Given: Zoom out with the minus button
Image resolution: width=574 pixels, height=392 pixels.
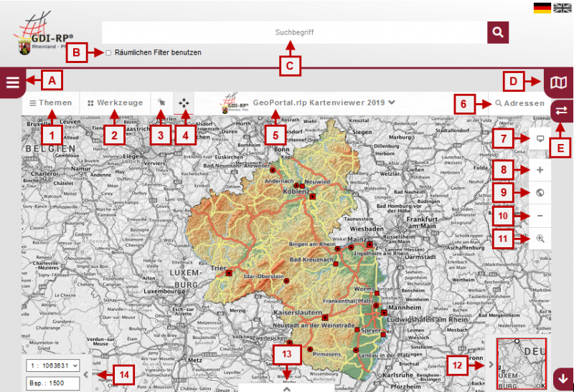Looking at the screenshot, I should point(540,216).
